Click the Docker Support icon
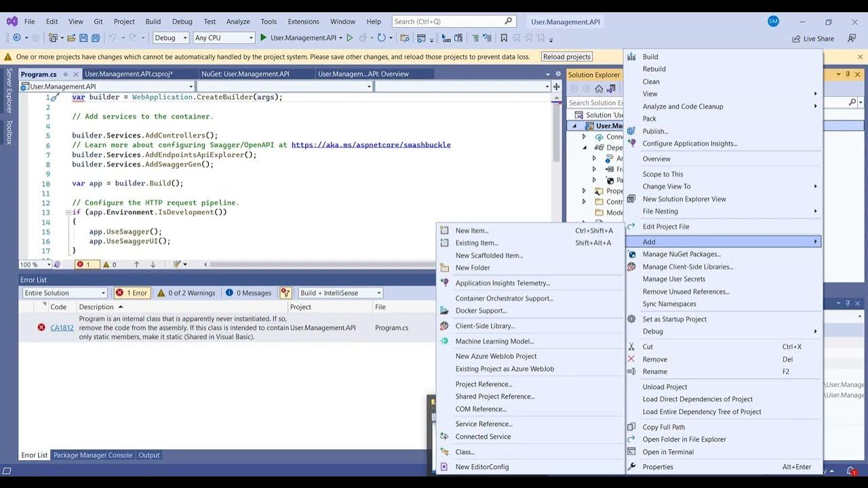Screen dimensions: 868x488 tap(444, 310)
